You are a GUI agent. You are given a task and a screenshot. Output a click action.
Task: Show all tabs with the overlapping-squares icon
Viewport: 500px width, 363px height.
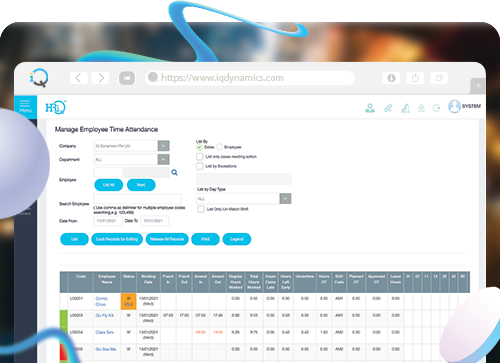click(x=439, y=78)
